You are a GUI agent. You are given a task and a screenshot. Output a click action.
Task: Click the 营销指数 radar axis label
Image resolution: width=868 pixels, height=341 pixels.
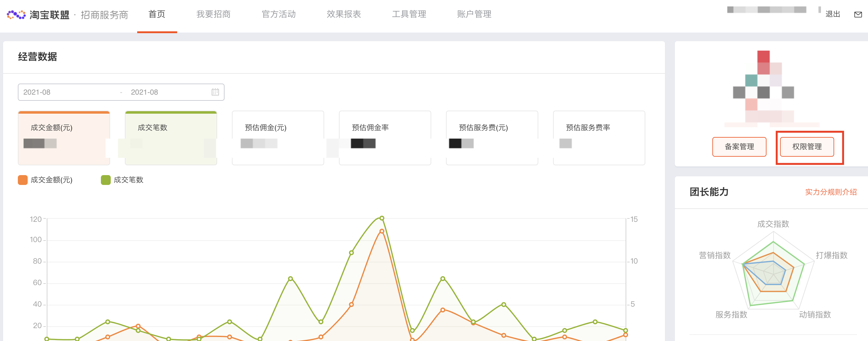point(715,255)
